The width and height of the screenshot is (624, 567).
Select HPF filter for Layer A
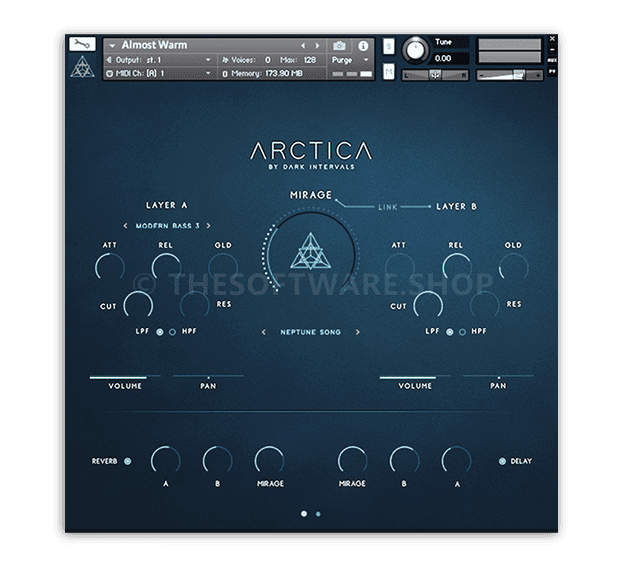tap(172, 332)
